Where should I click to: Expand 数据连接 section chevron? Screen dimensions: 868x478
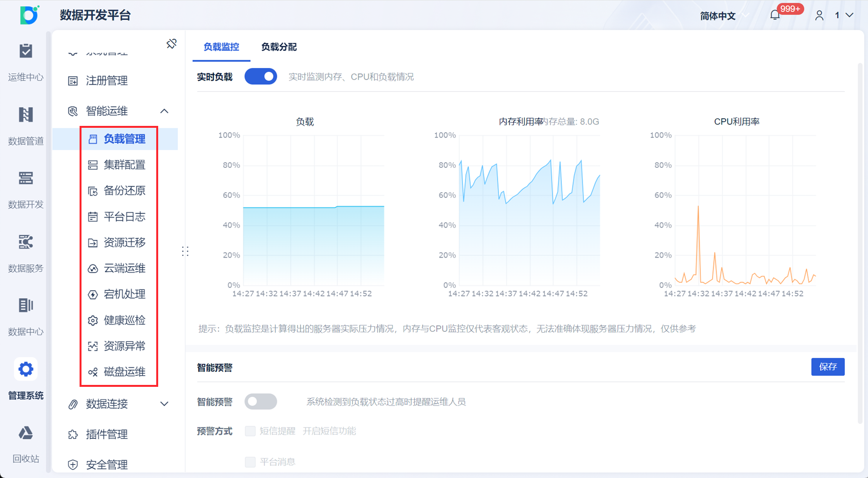pos(164,404)
